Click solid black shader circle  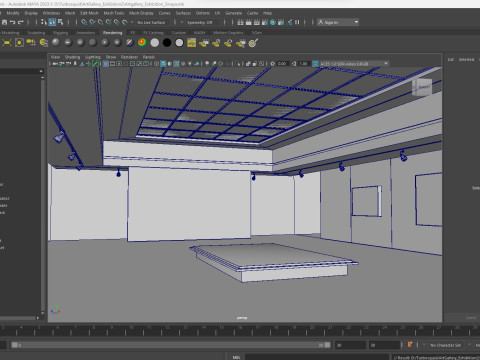167,43
